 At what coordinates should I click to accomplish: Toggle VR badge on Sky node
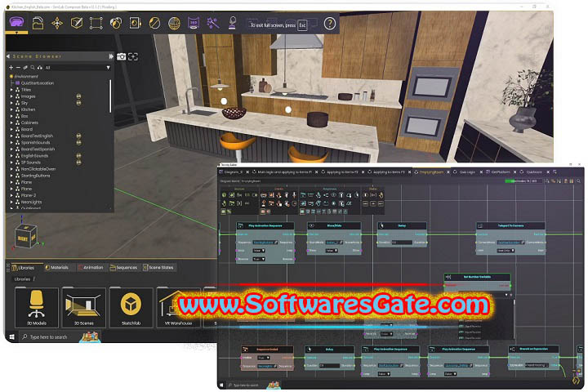pos(78,103)
